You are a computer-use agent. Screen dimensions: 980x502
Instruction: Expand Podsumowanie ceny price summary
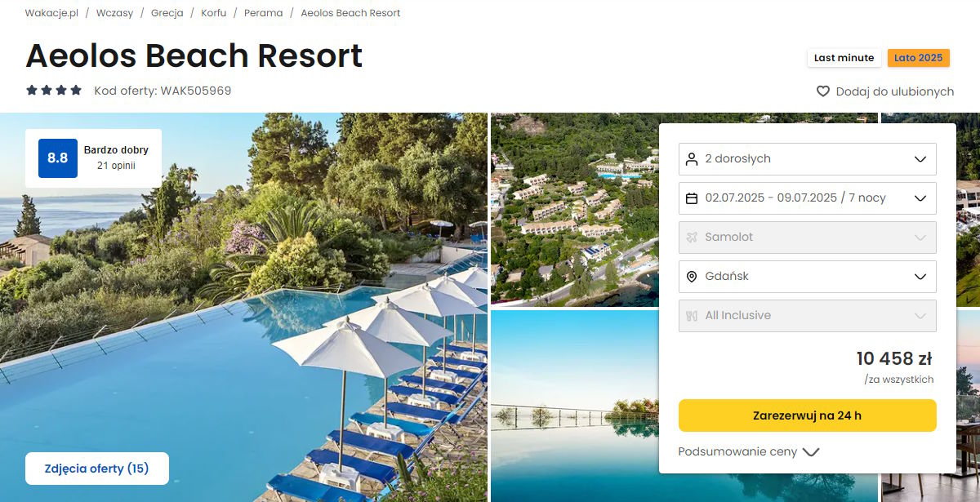748,451
